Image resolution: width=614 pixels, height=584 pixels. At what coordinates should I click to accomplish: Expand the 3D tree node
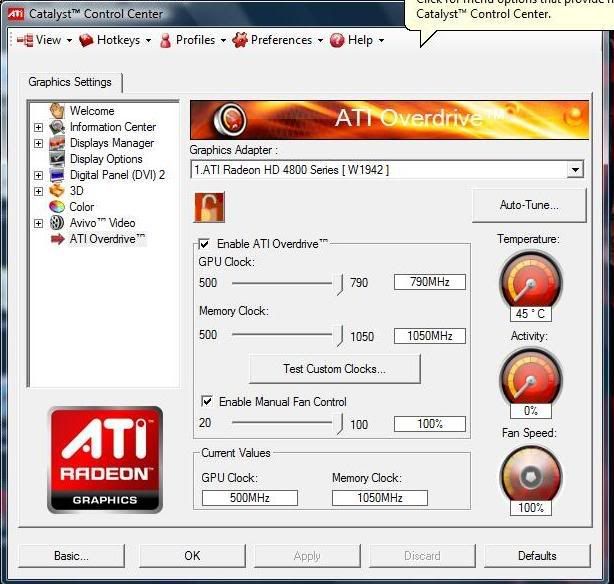38,191
